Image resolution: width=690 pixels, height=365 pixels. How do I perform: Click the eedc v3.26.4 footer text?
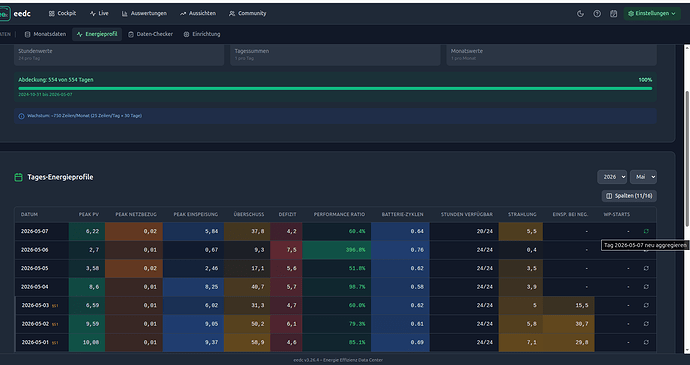pyautogui.click(x=338, y=360)
